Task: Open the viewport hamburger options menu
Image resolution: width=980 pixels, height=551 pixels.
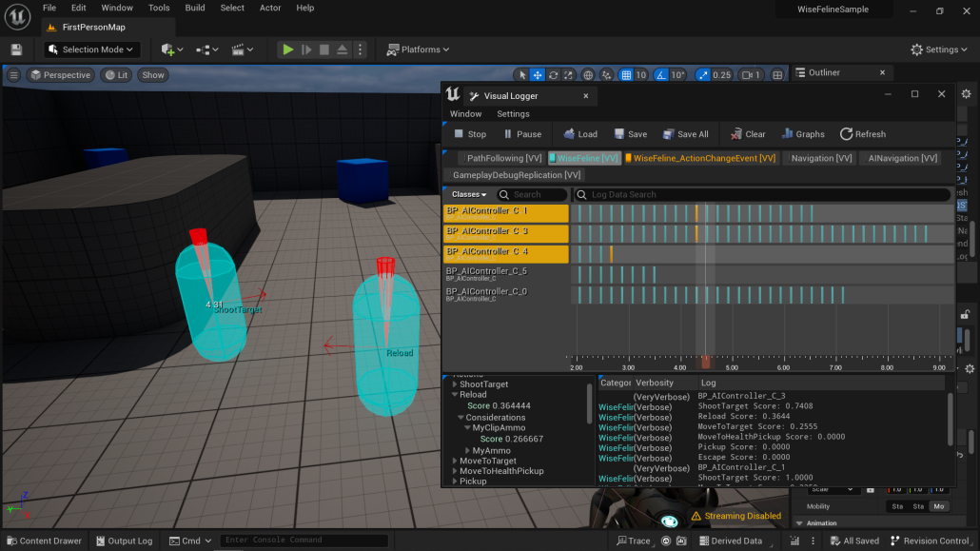Action: 13,75
